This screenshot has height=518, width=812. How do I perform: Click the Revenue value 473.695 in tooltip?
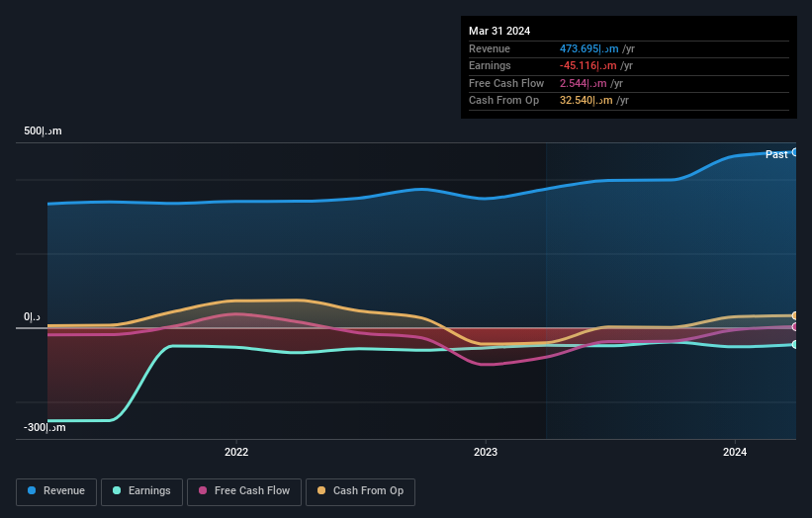(588, 48)
